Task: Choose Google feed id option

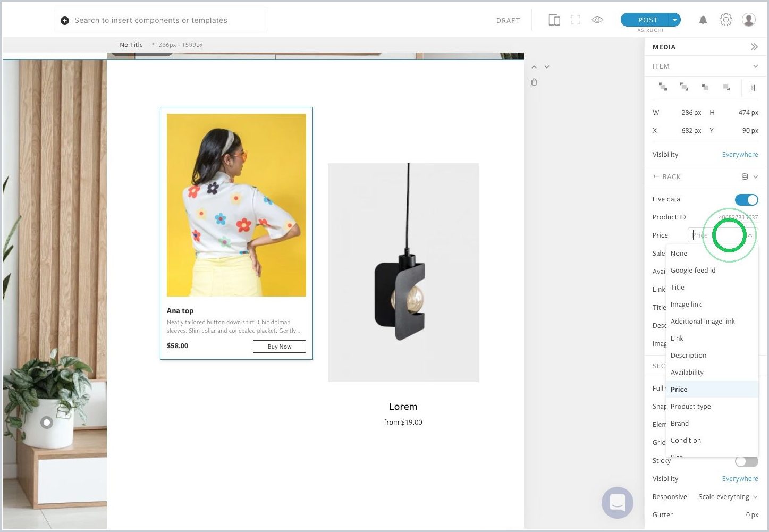Action: coord(712,271)
